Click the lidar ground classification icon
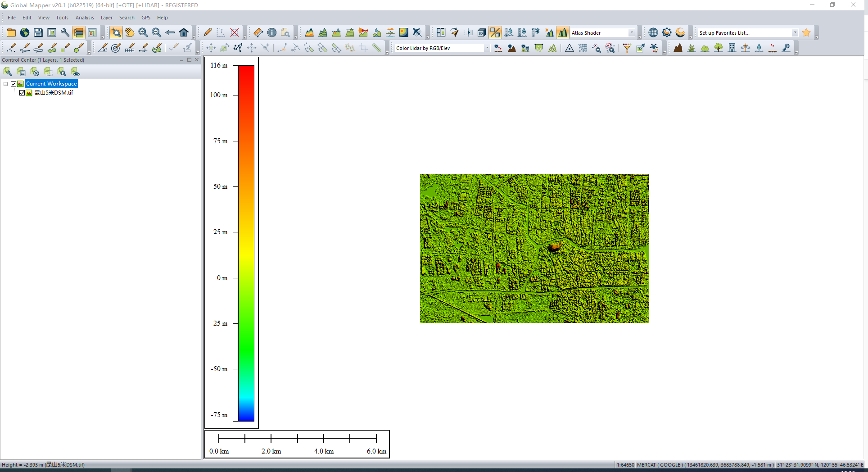The image size is (868, 472). (678, 48)
